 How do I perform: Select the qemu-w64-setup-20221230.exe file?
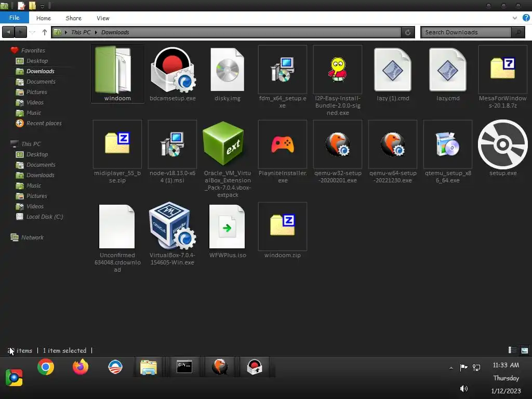[x=393, y=144]
